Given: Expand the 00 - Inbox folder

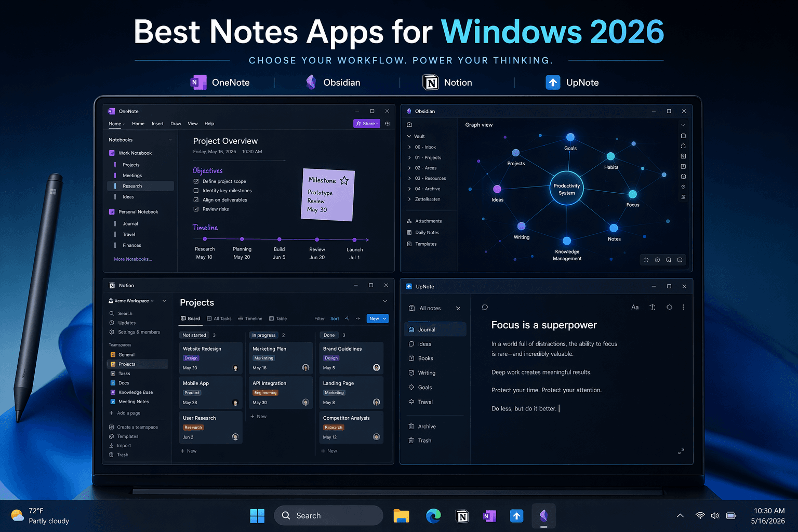Looking at the screenshot, I should pyautogui.click(x=409, y=147).
